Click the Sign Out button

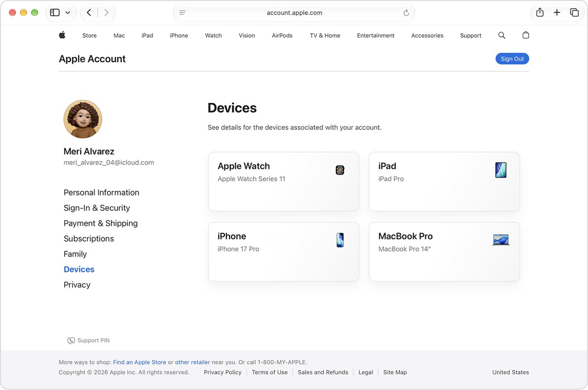(x=512, y=59)
